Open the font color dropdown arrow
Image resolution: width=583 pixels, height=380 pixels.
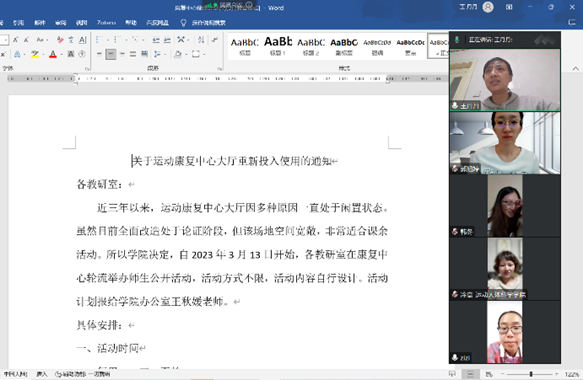(61, 55)
